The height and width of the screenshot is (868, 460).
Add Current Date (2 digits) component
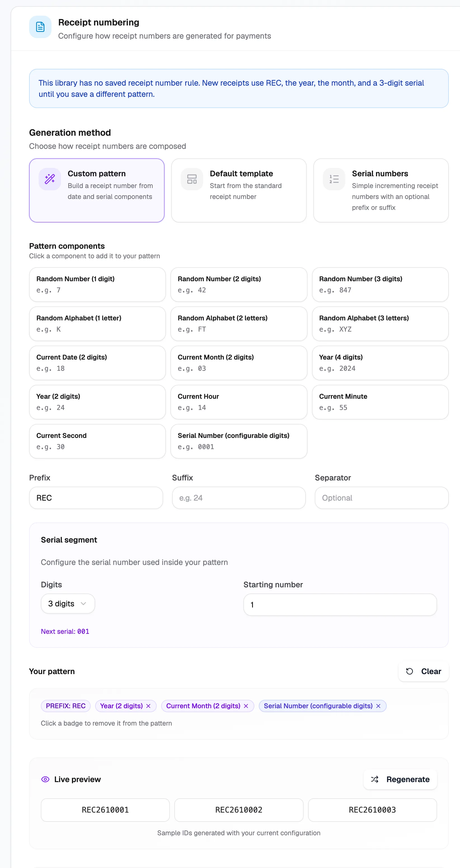coord(97,363)
